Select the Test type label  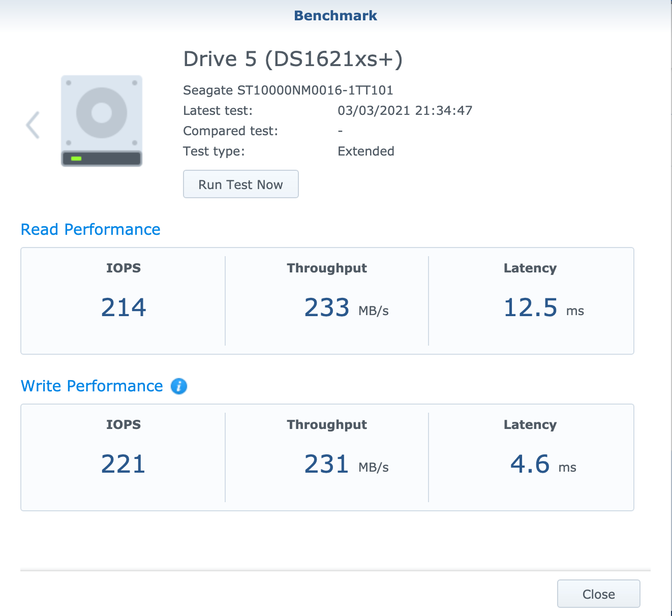[213, 151]
